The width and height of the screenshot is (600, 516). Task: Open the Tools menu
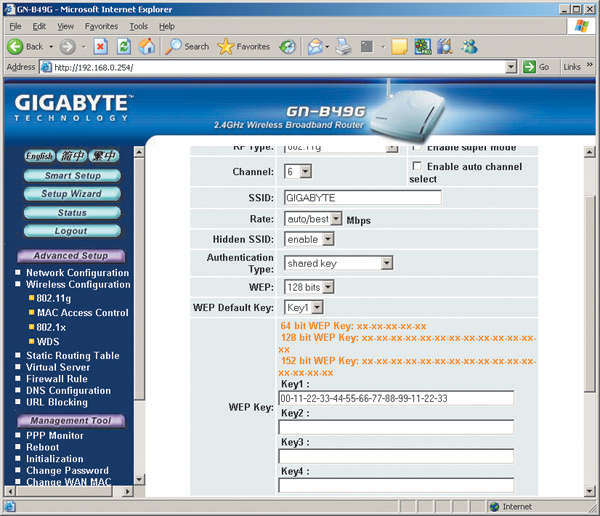pyautogui.click(x=139, y=26)
